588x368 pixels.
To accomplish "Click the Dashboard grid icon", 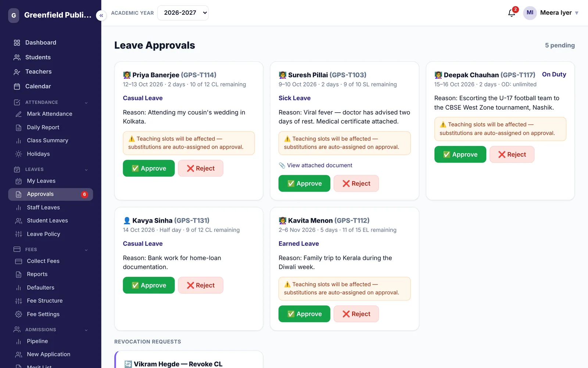I will [x=17, y=43].
